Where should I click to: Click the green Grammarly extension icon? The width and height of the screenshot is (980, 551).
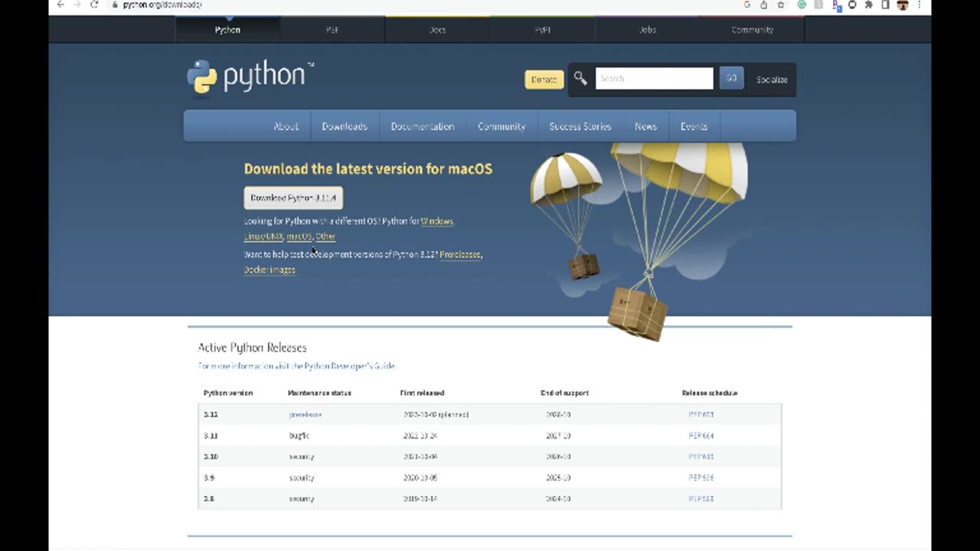coord(802,5)
